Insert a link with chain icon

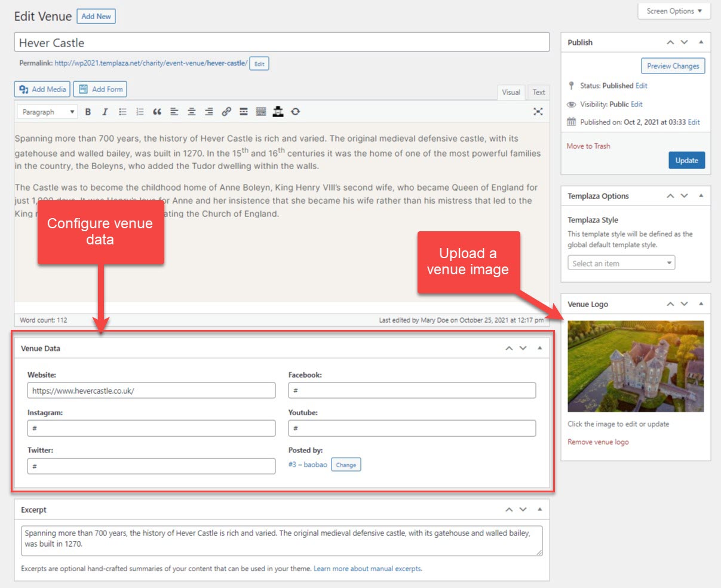[226, 112]
